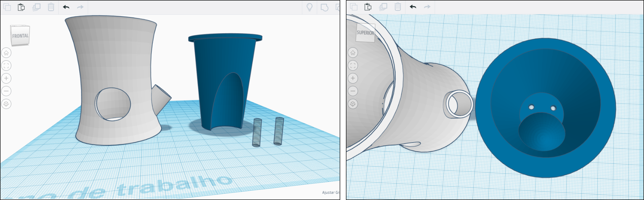Image resolution: width=644 pixels, height=200 pixels.
Task: Click Paste icon in left Tinkercad window
Action: tap(21, 7)
